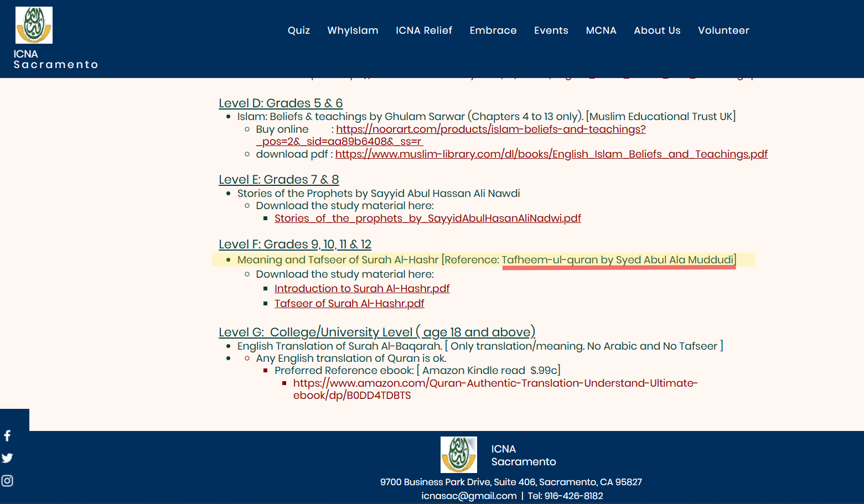
Task: Open the Volunteer menu item
Action: pyautogui.click(x=723, y=30)
